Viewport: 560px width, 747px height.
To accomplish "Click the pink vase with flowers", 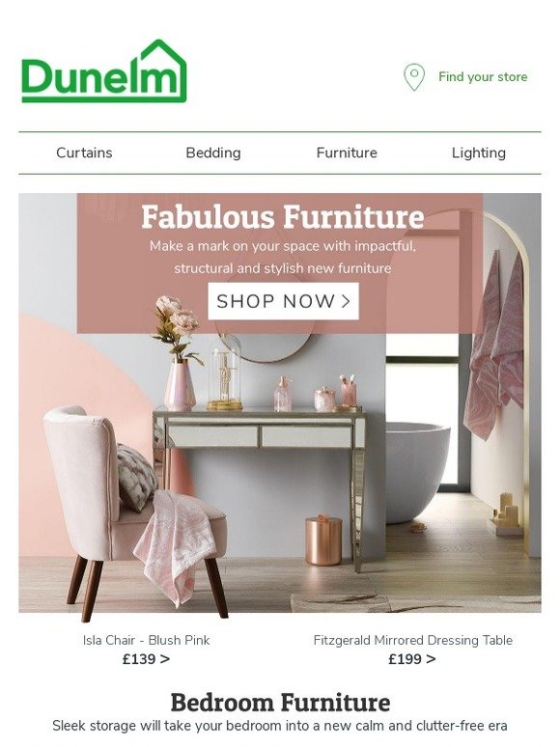I will [x=177, y=353].
